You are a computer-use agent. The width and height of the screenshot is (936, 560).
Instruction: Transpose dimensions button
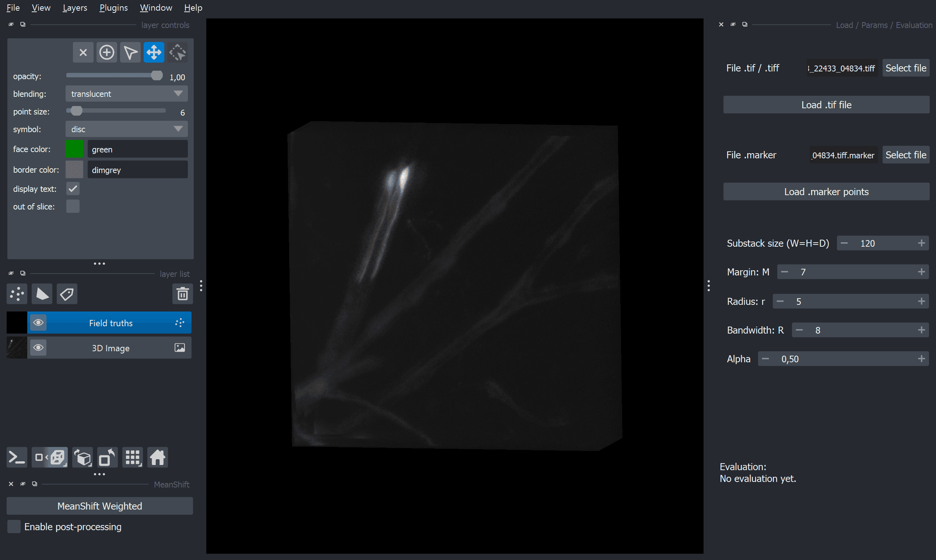[108, 458]
